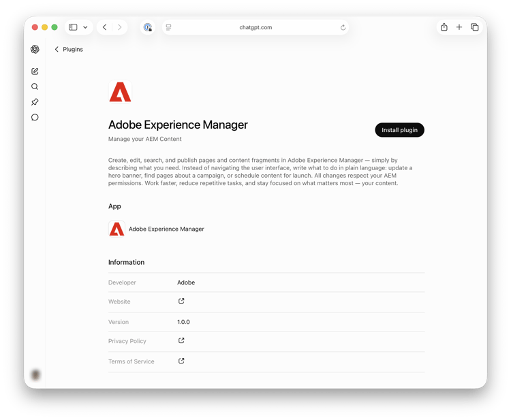Click the Website row label
This screenshot has height=420, width=511.
click(119, 302)
